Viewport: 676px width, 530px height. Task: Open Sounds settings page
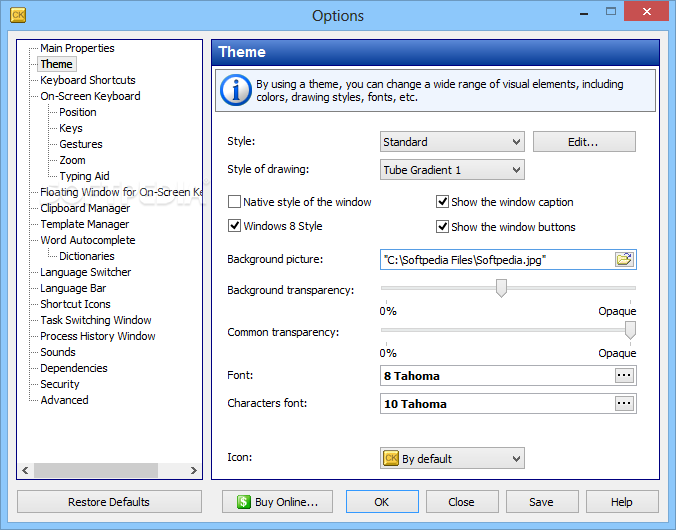point(58,352)
